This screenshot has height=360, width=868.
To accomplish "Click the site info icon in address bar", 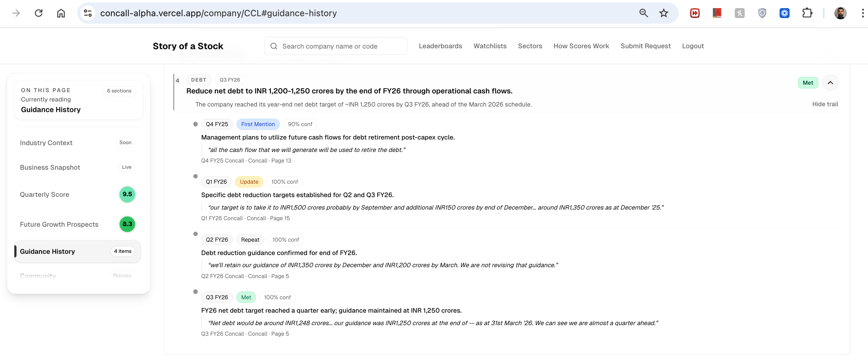I will click(x=88, y=13).
